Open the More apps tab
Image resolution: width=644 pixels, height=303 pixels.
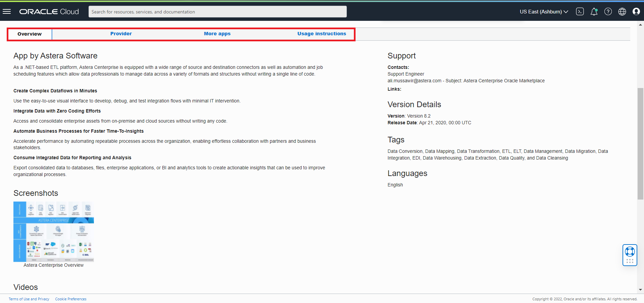[217, 34]
